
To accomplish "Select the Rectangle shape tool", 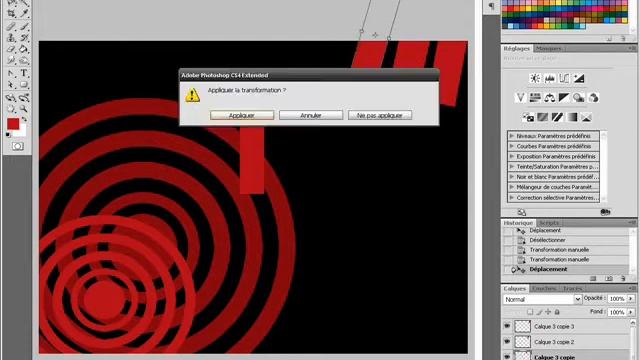I will 24,85.
